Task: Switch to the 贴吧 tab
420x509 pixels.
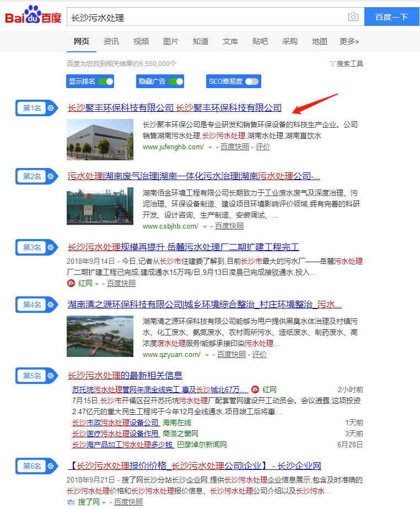Action: pos(260,41)
